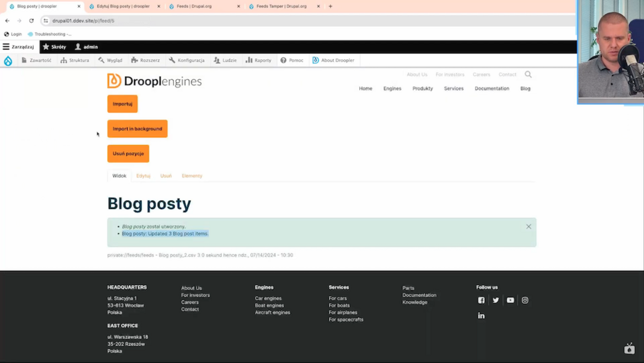Go to Produkty in main navigation
This screenshot has width=644, height=363.
pyautogui.click(x=422, y=88)
